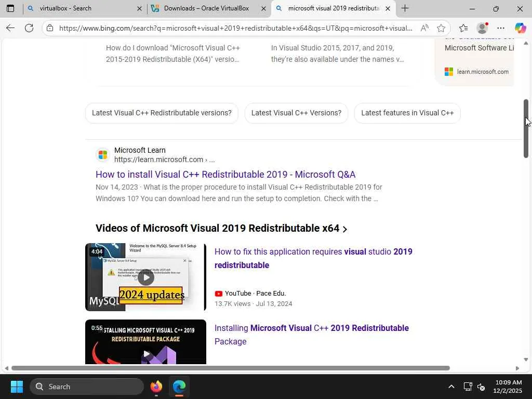Launch the Copilot sidebar icon
The image size is (532, 399).
(x=520, y=28)
